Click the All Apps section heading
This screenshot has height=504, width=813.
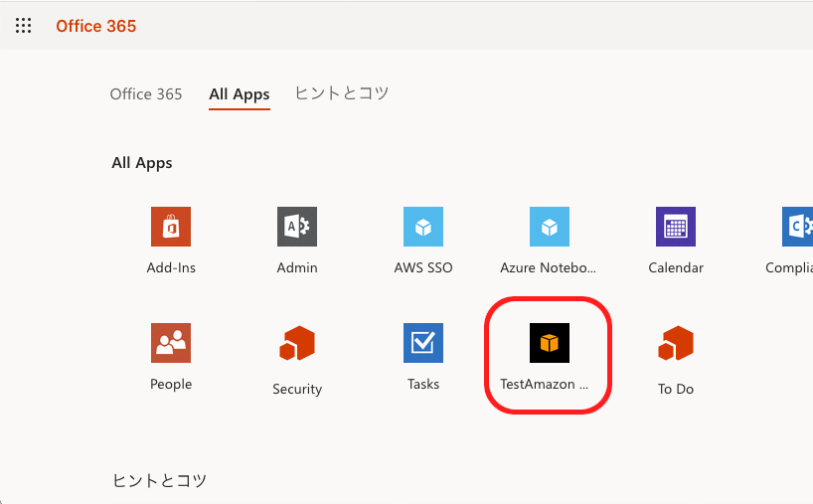point(142,163)
